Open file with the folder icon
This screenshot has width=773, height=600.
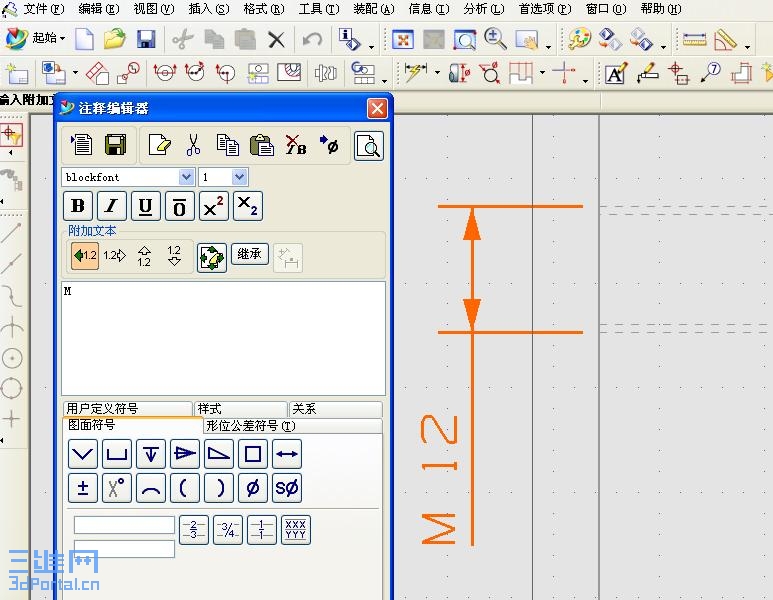[114, 38]
